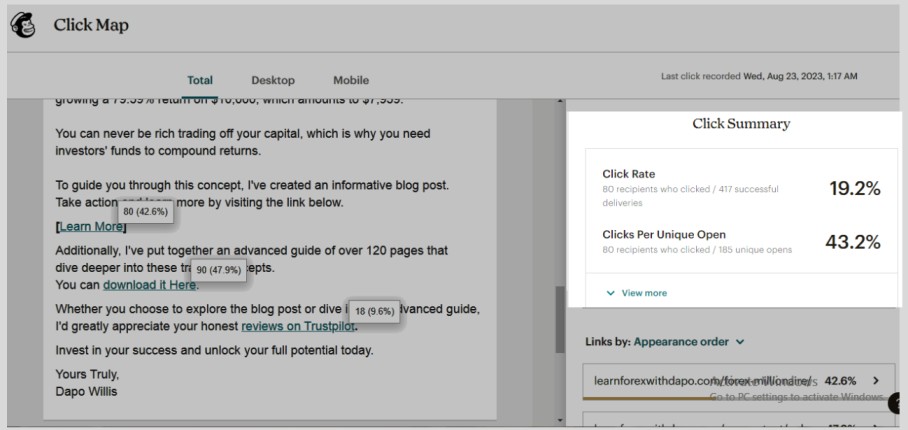The width and height of the screenshot is (908, 430).
Task: Click the 19.2% Click Rate value
Action: [x=855, y=188]
